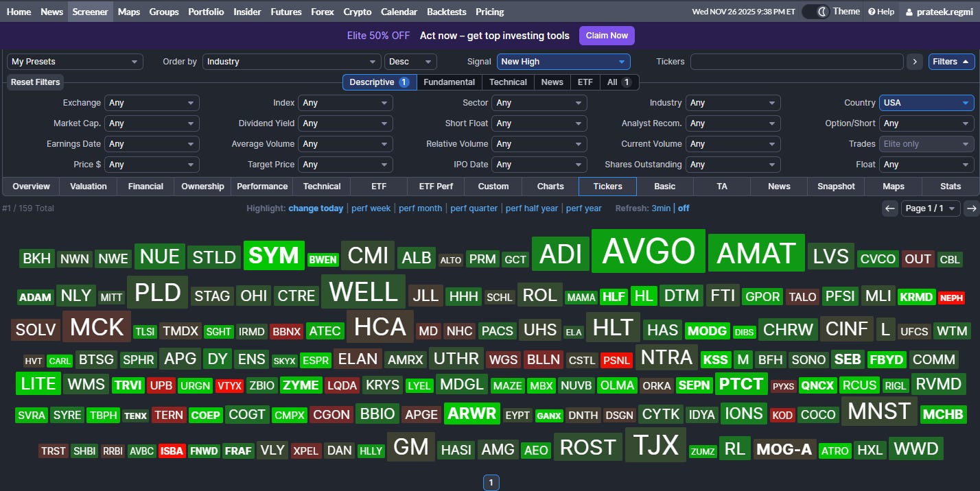The width and height of the screenshot is (980, 491).
Task: Open the Market Cap. filter dropdown
Action: pyautogui.click(x=152, y=123)
